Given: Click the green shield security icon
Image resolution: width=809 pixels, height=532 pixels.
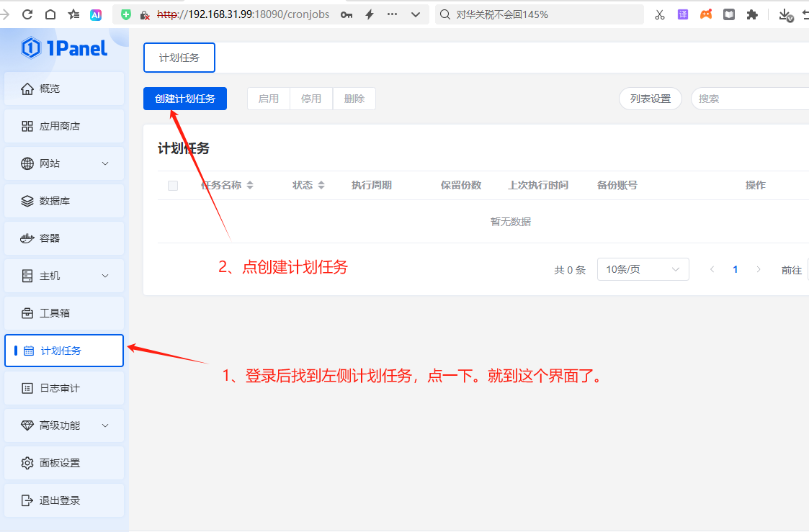Looking at the screenshot, I should 126,14.
